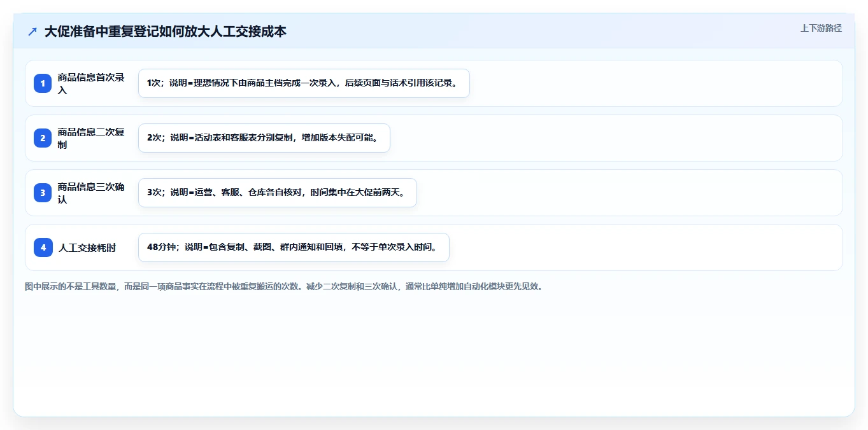
Task: Click the box starting with 3次；说明=运营、客服
Action: tap(278, 193)
